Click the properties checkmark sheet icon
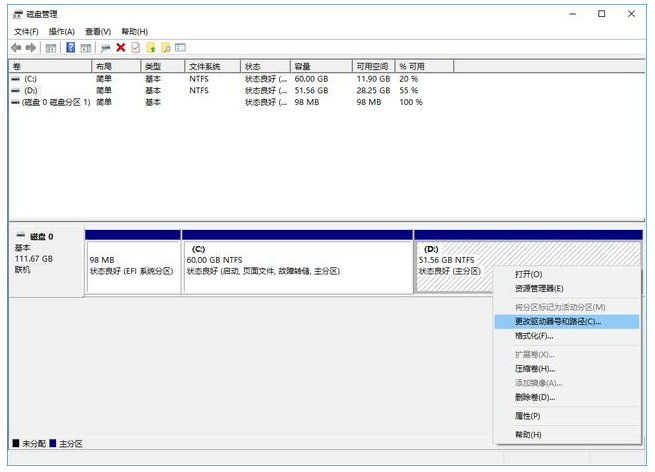This screenshot has height=472, width=655. click(136, 48)
